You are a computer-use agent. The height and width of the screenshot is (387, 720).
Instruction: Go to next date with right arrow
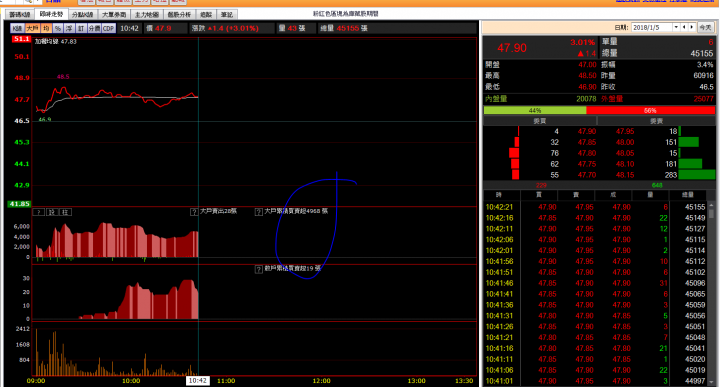692,28
